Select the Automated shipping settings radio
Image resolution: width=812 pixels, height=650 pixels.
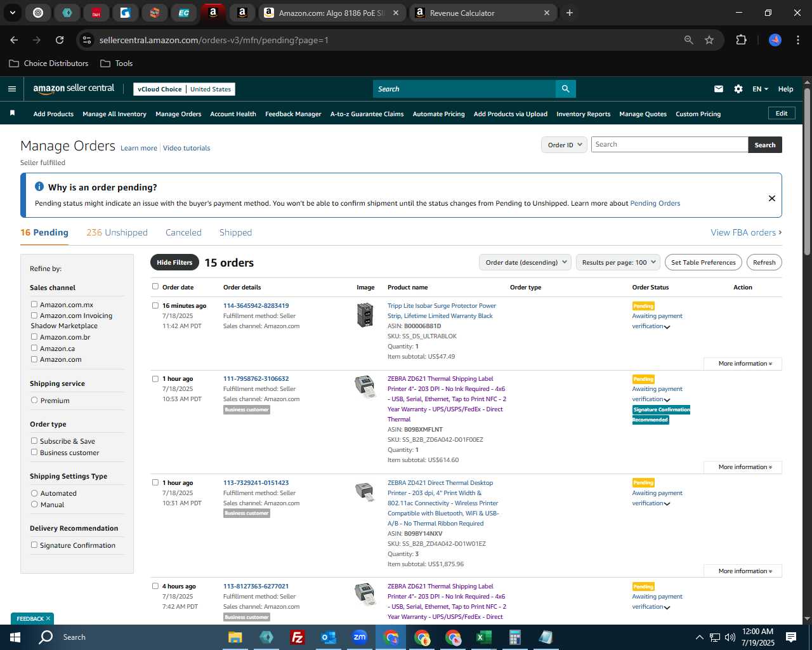coord(34,493)
